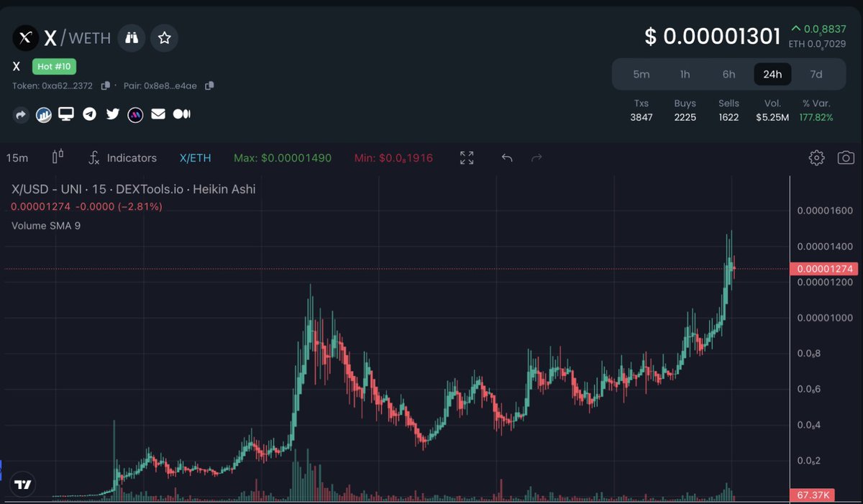Click the X token logo
This screenshot has height=504, width=863.
26,37
